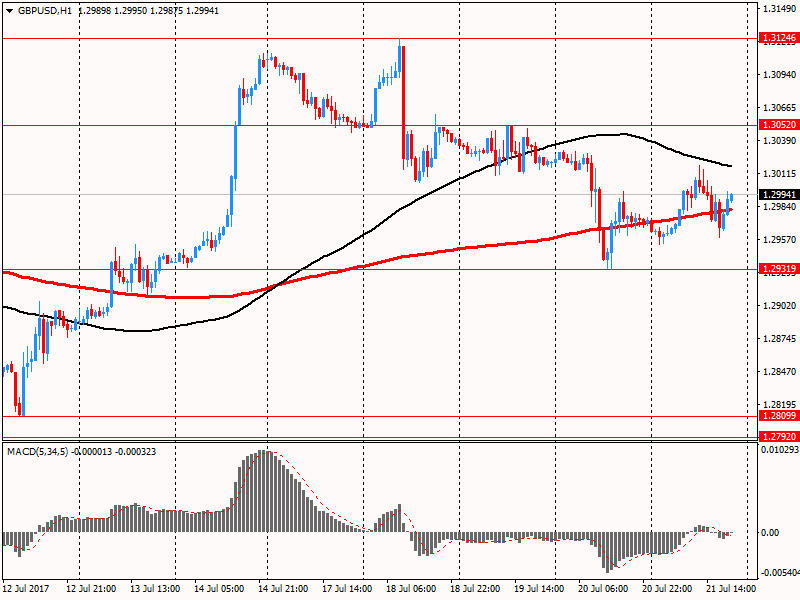Select the 1.30665 price scale value

tap(780, 107)
